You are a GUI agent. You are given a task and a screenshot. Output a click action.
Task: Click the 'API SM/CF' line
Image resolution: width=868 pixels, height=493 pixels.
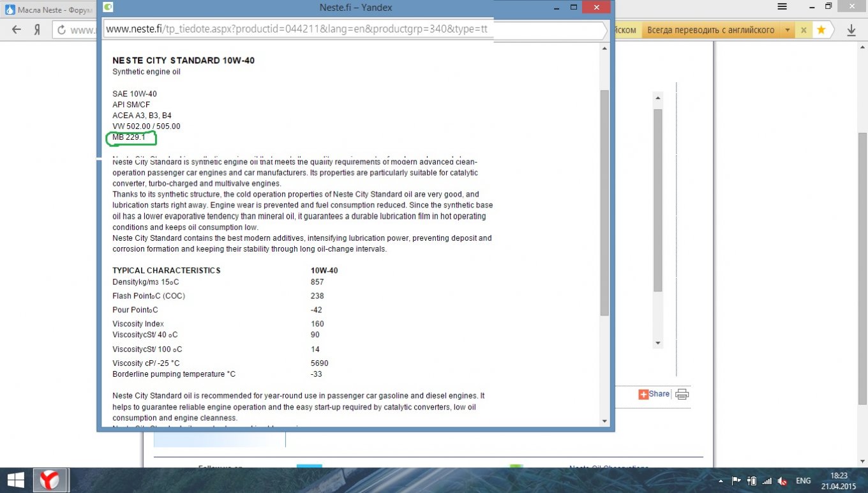click(x=131, y=105)
